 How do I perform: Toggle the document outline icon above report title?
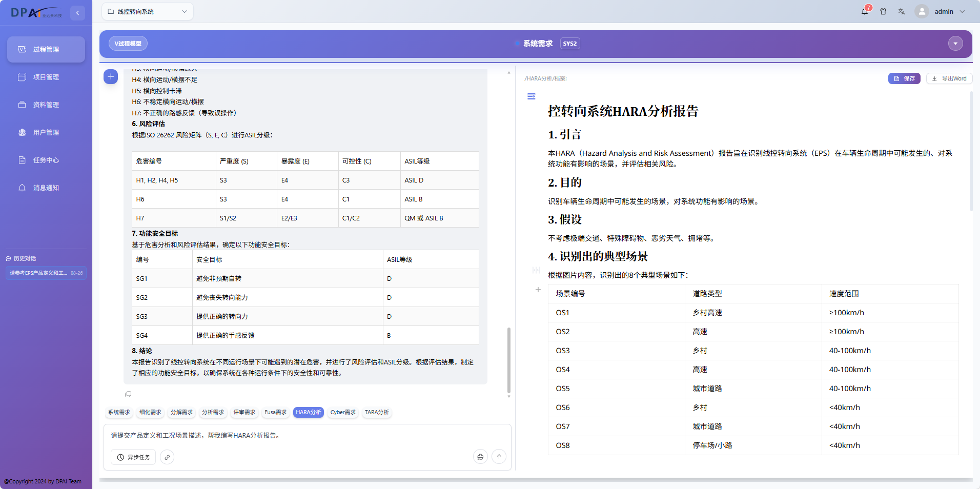(532, 96)
